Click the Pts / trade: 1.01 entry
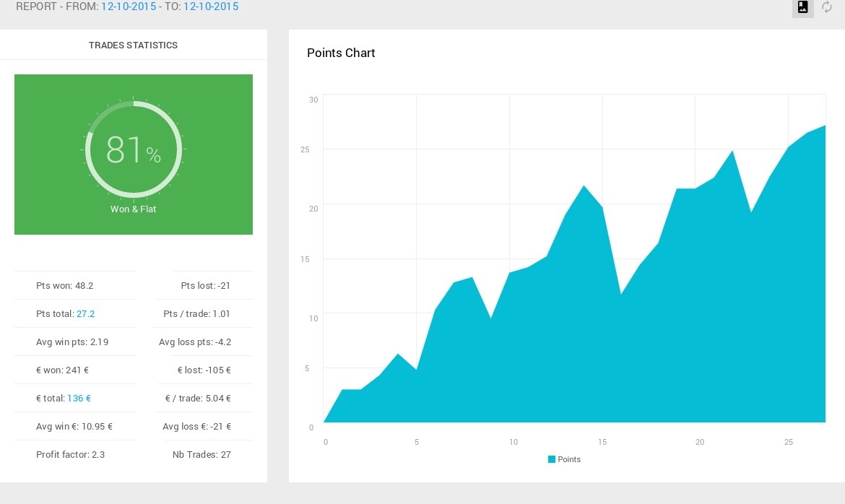Image resolution: width=845 pixels, height=504 pixels. tap(196, 313)
